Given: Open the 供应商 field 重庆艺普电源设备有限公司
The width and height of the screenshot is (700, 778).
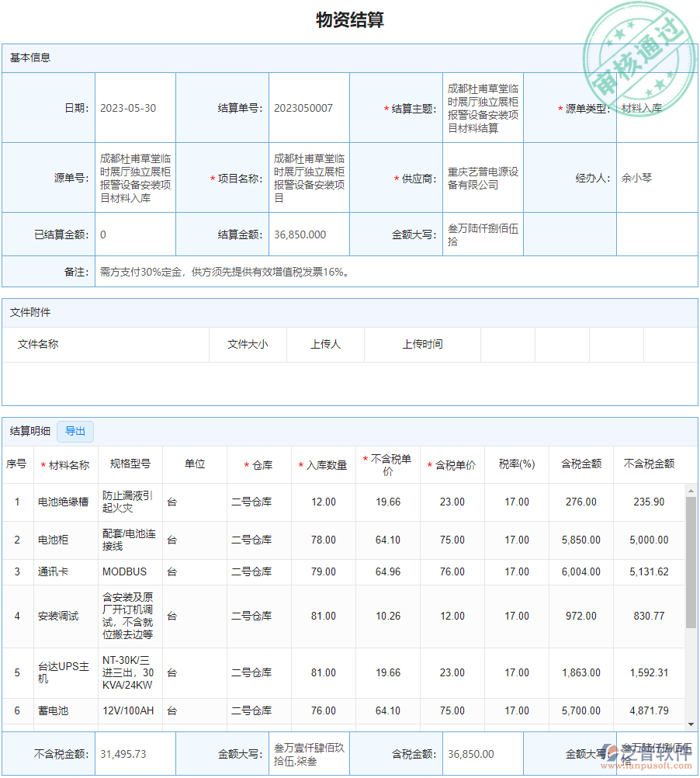Looking at the screenshot, I should point(483,177).
